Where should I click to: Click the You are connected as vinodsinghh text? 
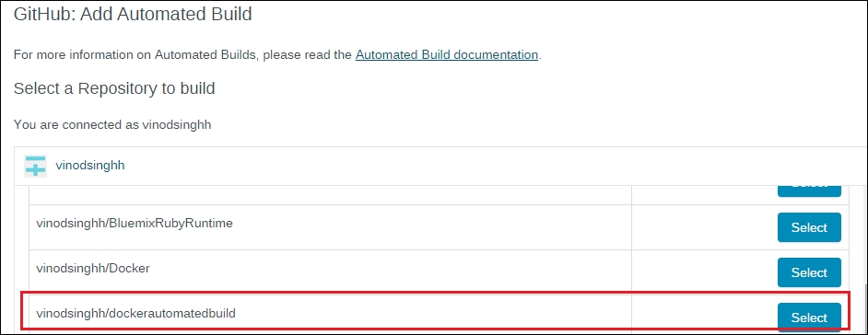(112, 125)
